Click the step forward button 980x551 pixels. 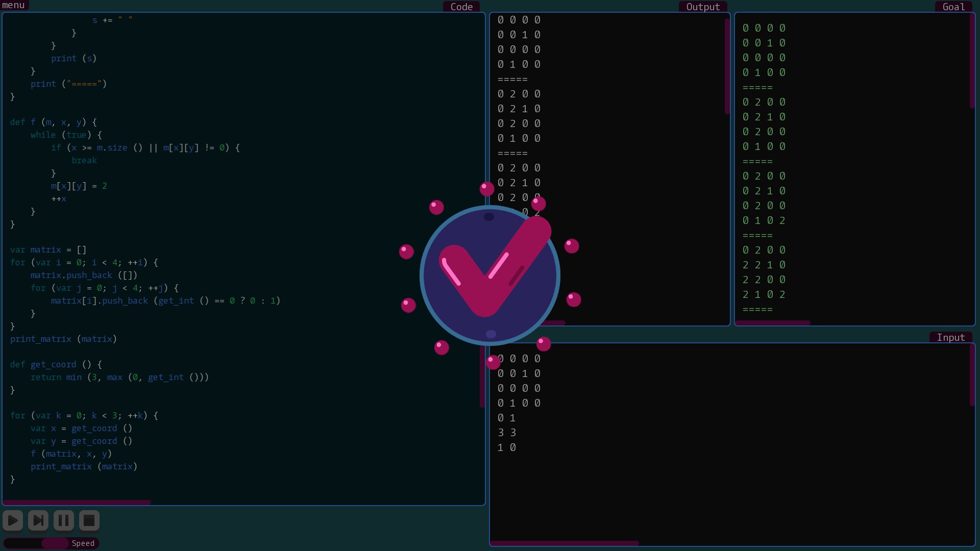(38, 520)
